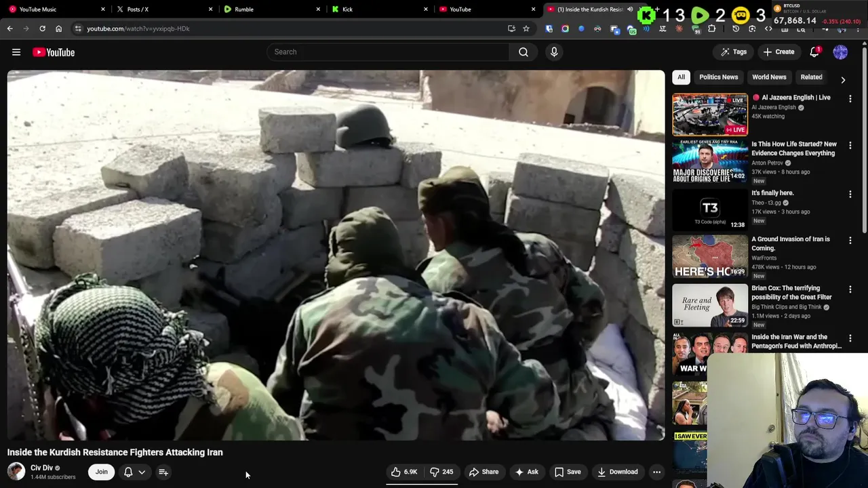Screen dimensions: 868x488
Task: Open Civ Div channel avatar
Action: [x=16, y=472]
